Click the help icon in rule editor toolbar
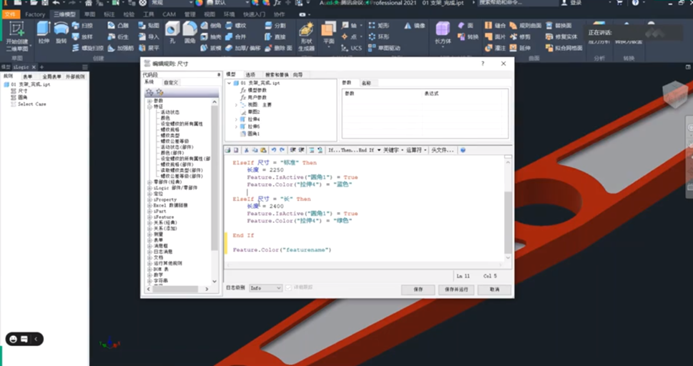Viewport: 693px width, 366px height. [463, 150]
